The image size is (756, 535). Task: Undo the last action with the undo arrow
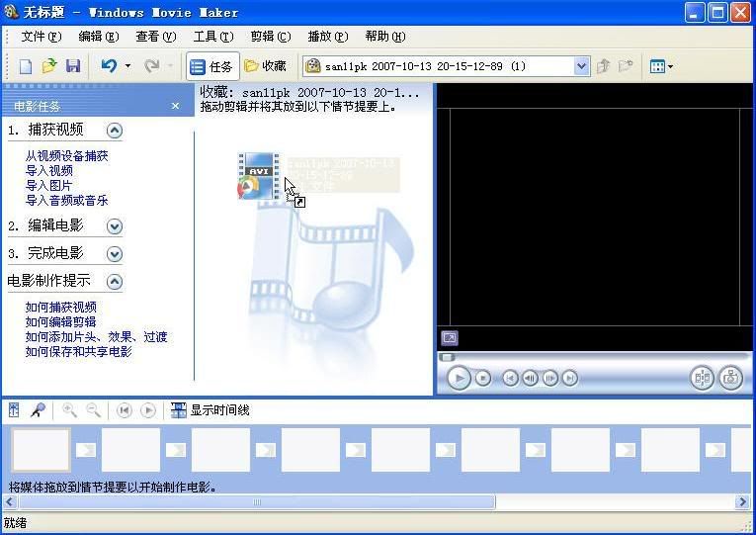click(109, 65)
